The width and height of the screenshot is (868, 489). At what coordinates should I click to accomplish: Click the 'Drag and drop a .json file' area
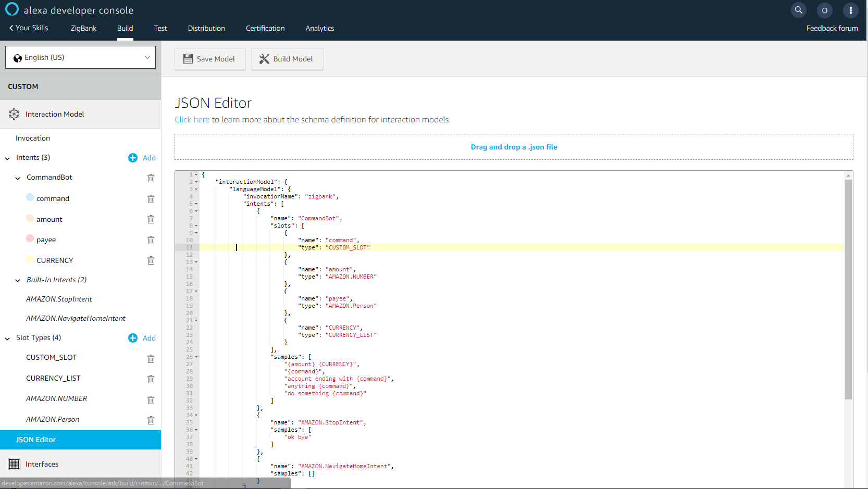pyautogui.click(x=514, y=147)
